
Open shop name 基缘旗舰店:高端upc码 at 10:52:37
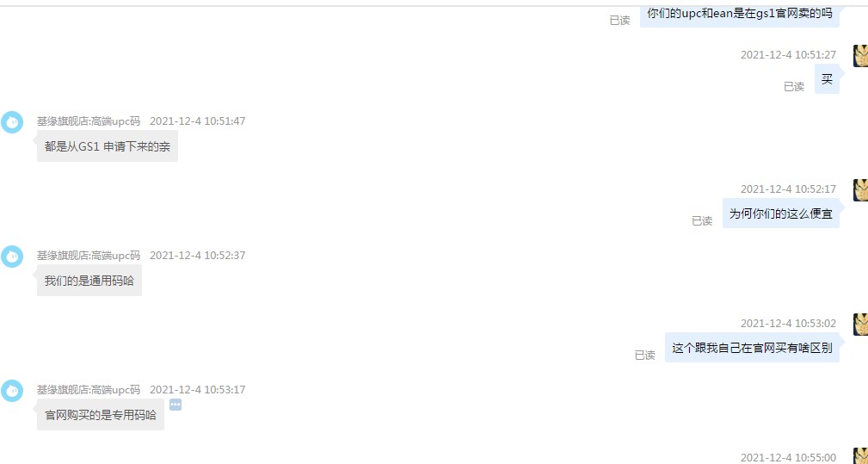(89, 256)
